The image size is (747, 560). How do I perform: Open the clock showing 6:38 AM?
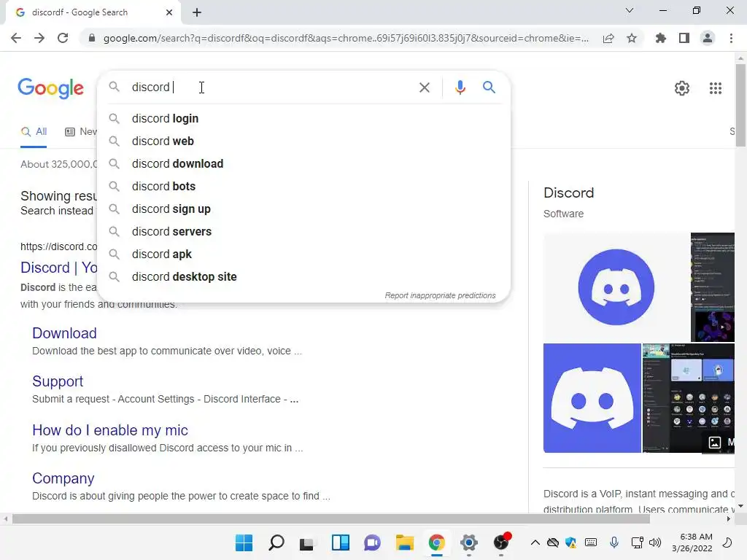coord(692,542)
